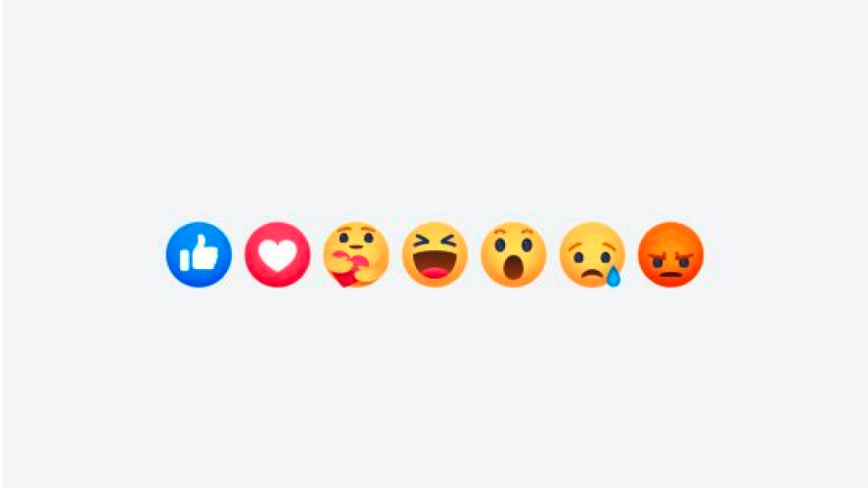This screenshot has height=488, width=868.
Task: Click the blue Like thumbs-up reaction
Action: click(199, 254)
